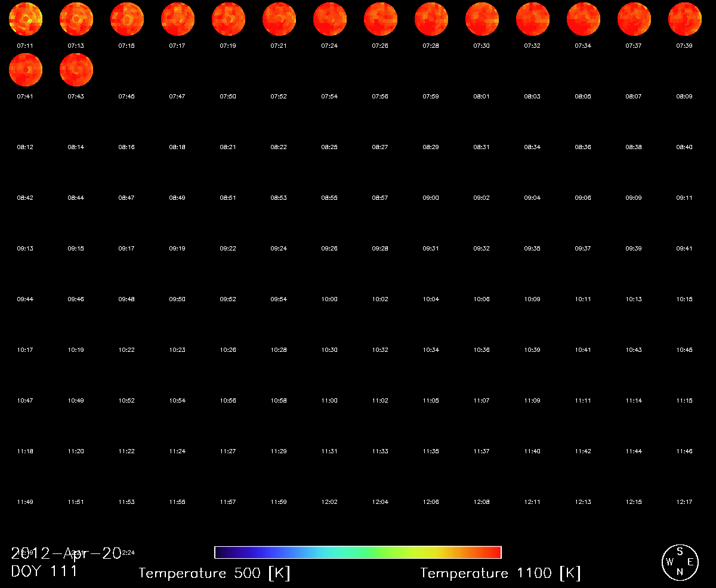Click the 12:02 time label

[x=329, y=502]
